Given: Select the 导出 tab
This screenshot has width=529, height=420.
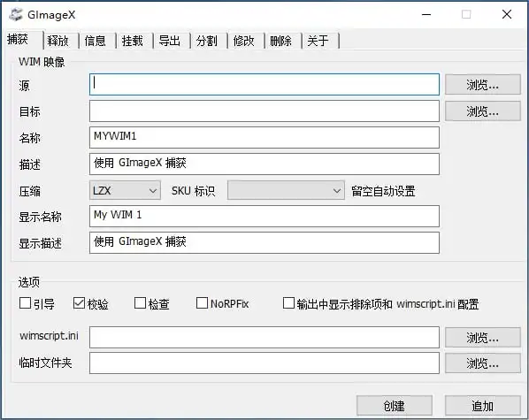Looking at the screenshot, I should click(169, 41).
